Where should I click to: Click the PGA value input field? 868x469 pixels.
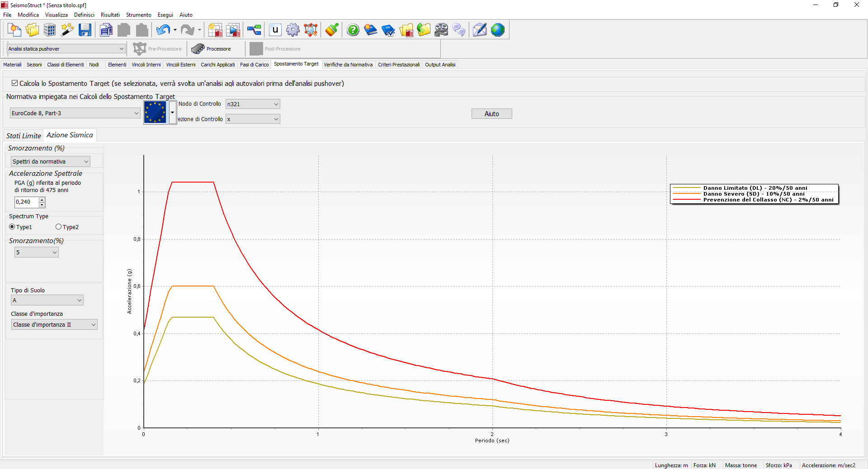tap(27, 202)
